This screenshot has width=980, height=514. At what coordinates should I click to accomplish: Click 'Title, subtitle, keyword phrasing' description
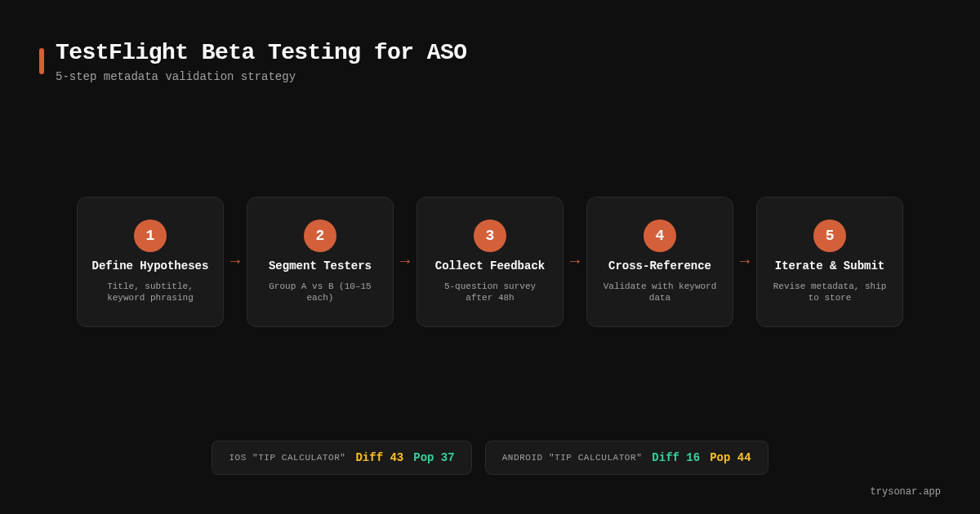pos(150,292)
